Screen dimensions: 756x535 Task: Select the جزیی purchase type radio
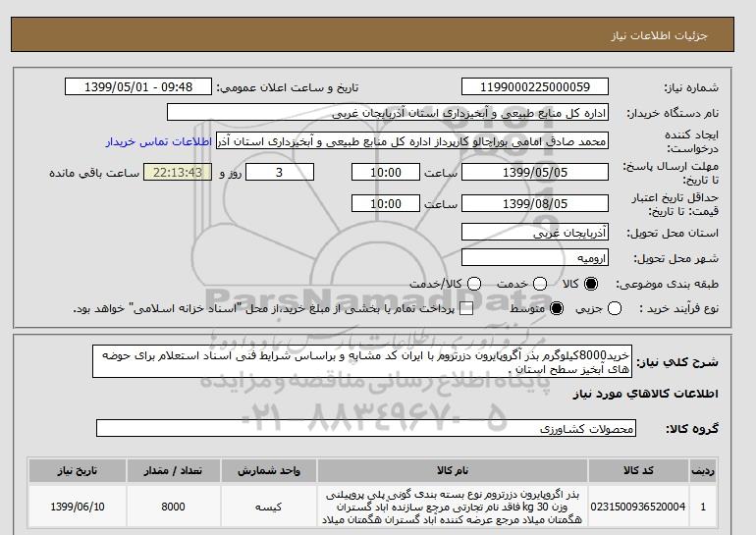tap(615, 308)
